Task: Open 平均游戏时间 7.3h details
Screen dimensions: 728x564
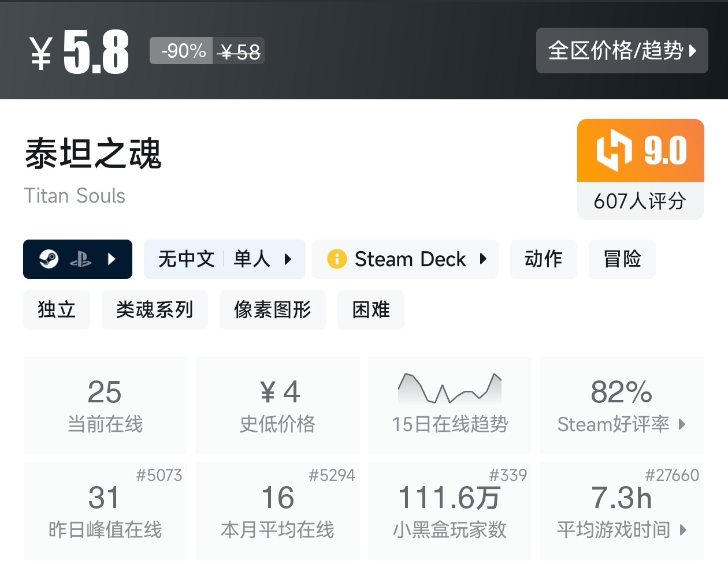Action: tap(622, 511)
